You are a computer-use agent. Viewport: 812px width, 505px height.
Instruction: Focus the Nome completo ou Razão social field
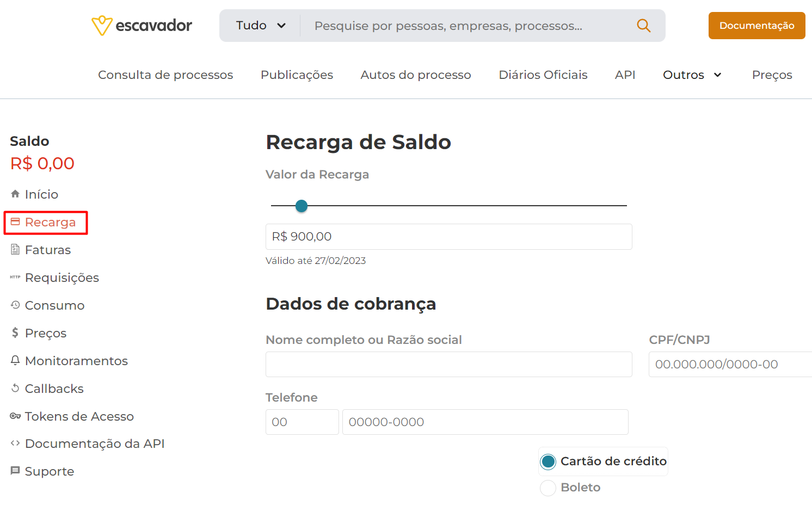pyautogui.click(x=449, y=365)
